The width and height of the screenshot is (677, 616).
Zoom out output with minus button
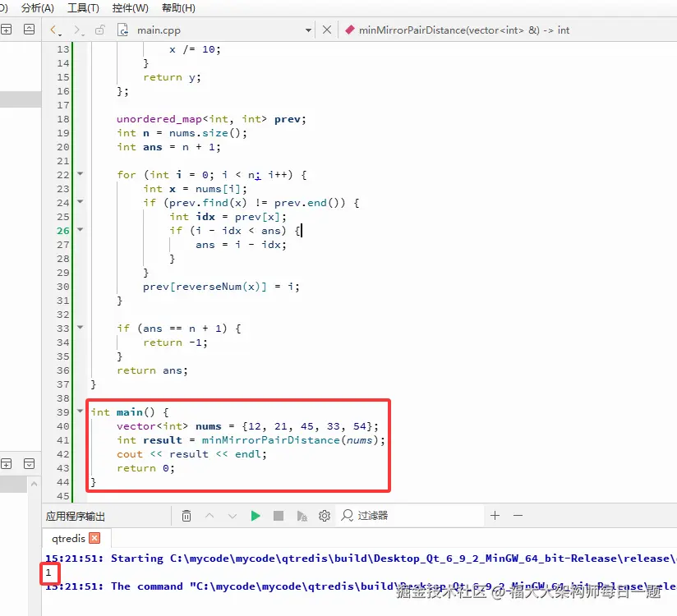518,515
